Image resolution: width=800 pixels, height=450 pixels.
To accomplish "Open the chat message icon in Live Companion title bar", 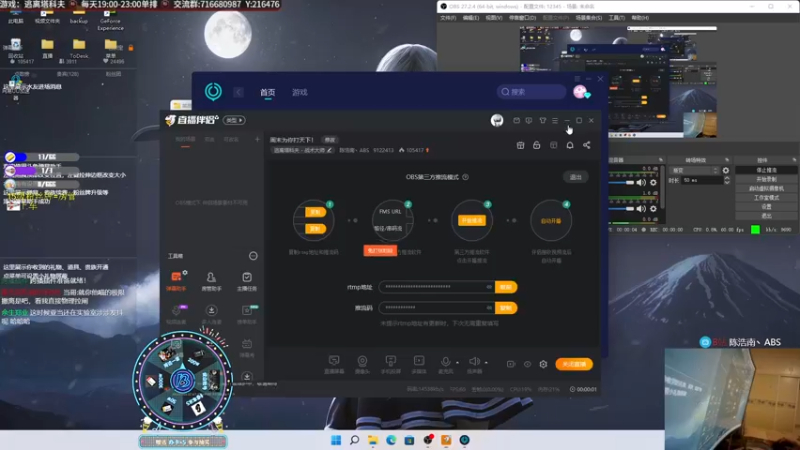I will [x=529, y=120].
